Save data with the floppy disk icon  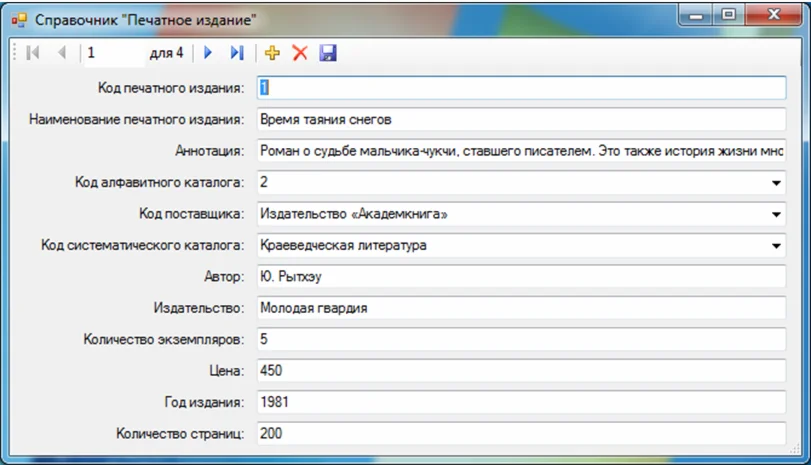tap(327, 53)
